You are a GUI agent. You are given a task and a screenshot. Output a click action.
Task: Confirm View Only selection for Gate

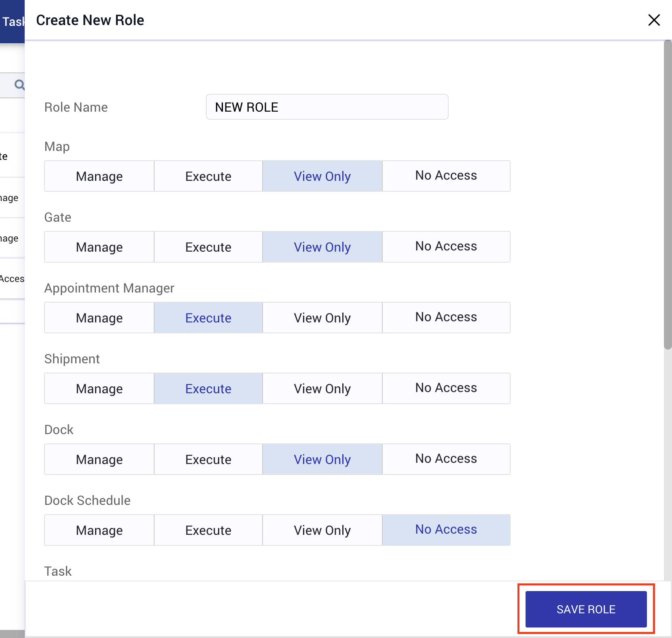click(x=322, y=247)
